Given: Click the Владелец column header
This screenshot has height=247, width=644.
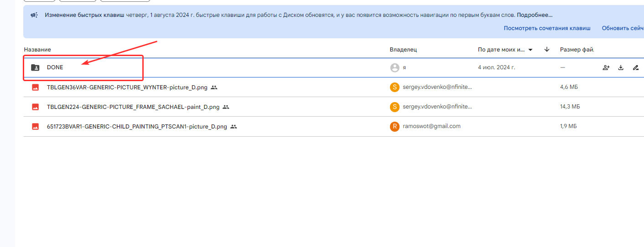Looking at the screenshot, I should point(403,50).
